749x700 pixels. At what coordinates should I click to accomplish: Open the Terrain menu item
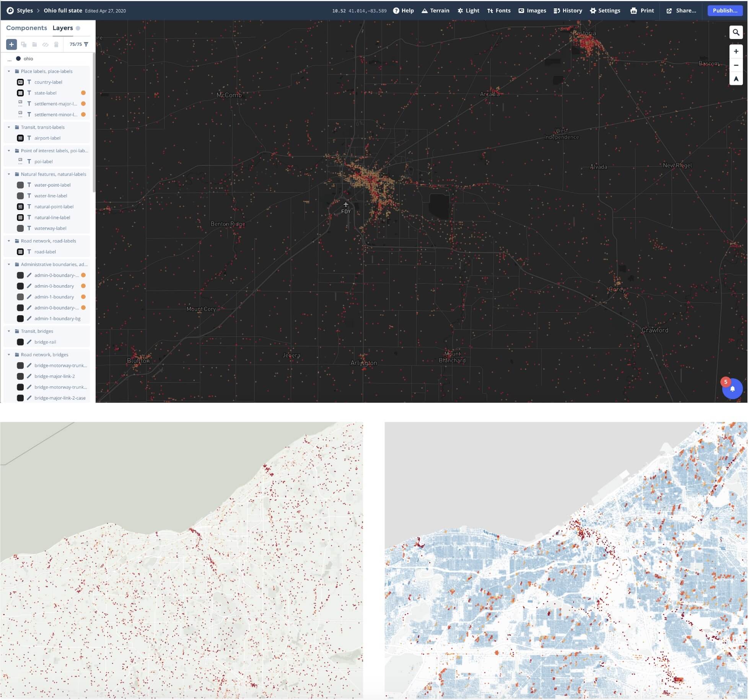tap(435, 11)
